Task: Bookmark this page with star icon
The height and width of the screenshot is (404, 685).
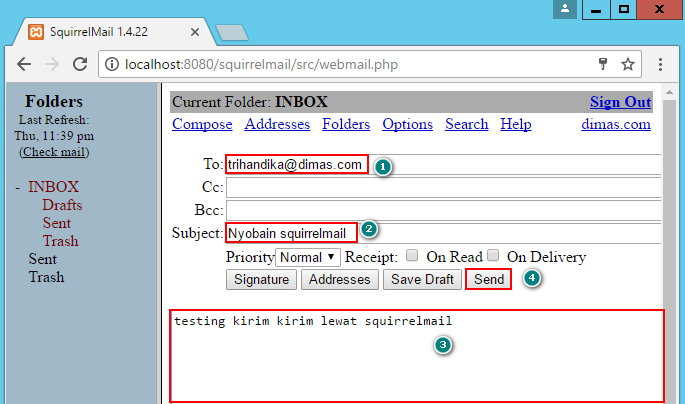Action: tap(628, 64)
